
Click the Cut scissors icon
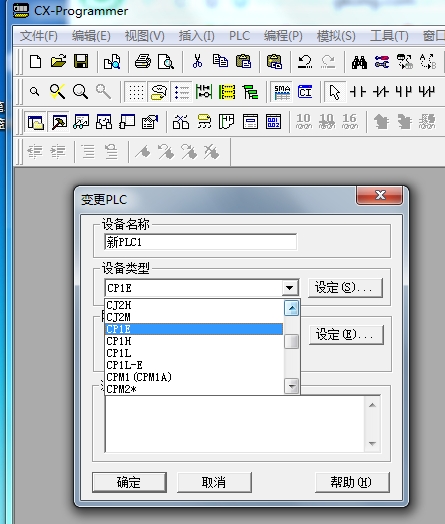(x=197, y=62)
